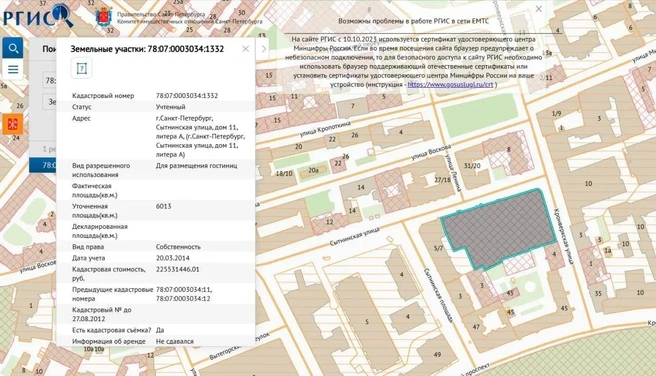
Task: Click the 'Декларированная площадь(кв.м.)' label
Action: (x=100, y=231)
